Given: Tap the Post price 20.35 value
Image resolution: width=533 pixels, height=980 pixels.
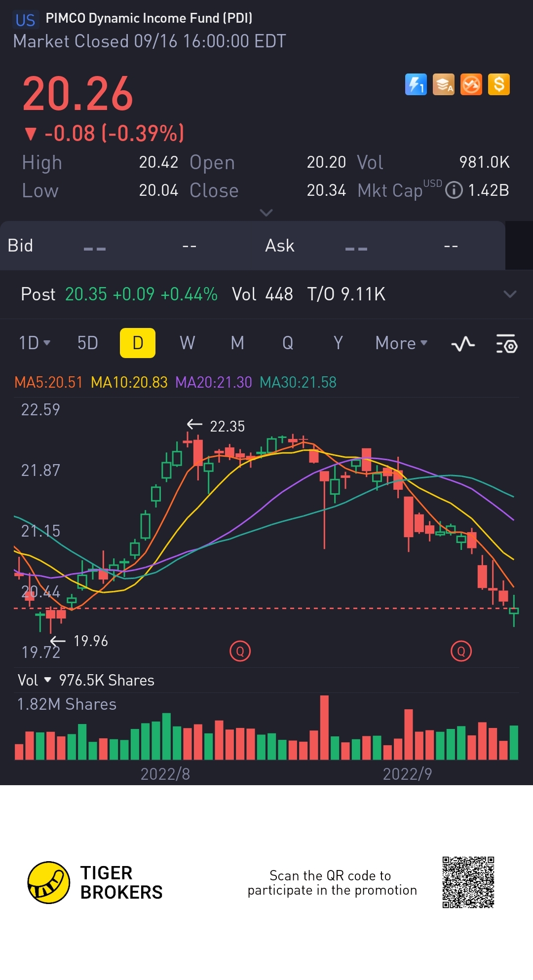Looking at the screenshot, I should click(x=86, y=294).
